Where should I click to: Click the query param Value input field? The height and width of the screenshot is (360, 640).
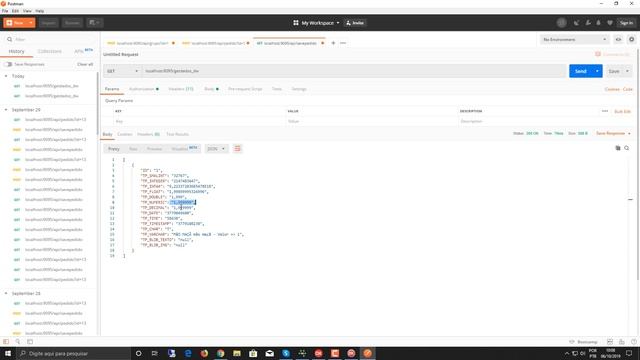(371, 121)
